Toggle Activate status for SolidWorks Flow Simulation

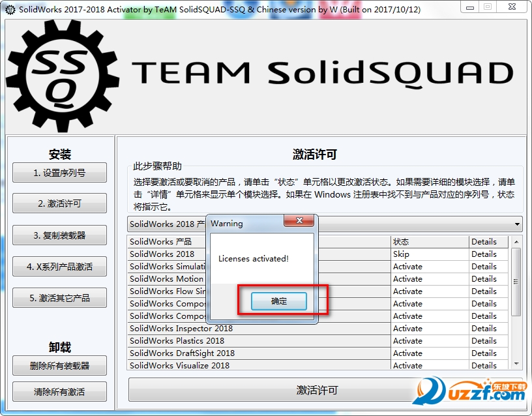point(430,291)
